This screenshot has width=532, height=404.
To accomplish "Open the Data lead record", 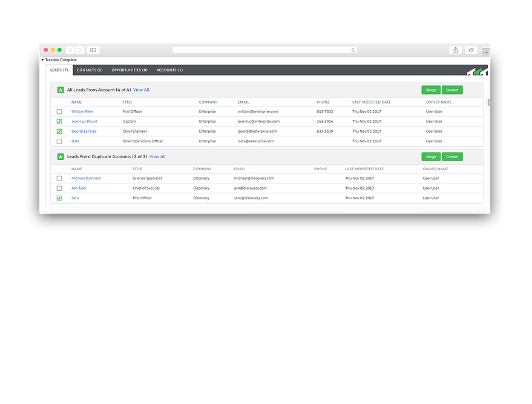I will [75, 141].
